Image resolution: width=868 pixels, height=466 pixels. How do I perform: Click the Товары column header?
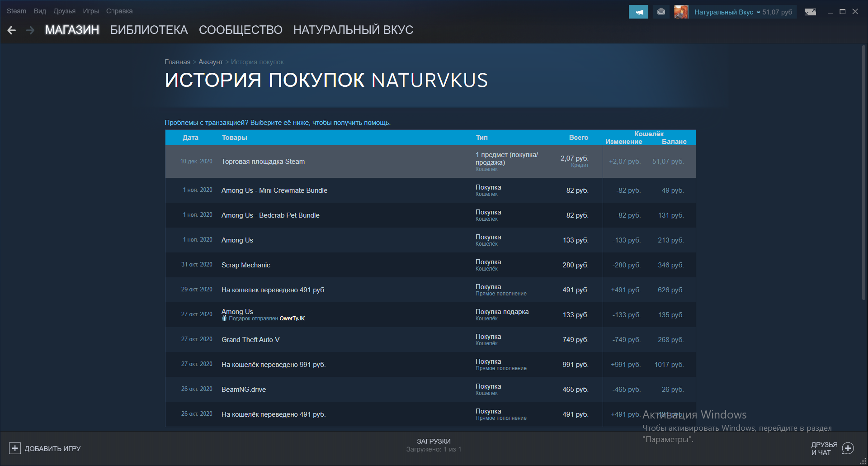tap(234, 138)
